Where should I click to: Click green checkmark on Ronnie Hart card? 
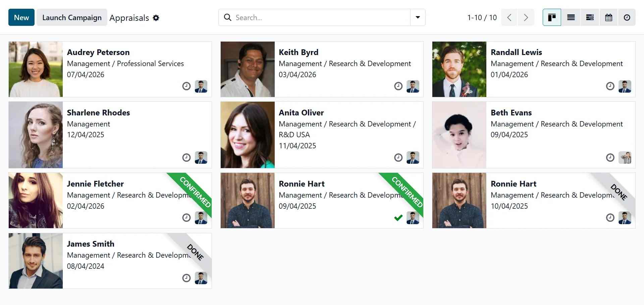click(398, 218)
